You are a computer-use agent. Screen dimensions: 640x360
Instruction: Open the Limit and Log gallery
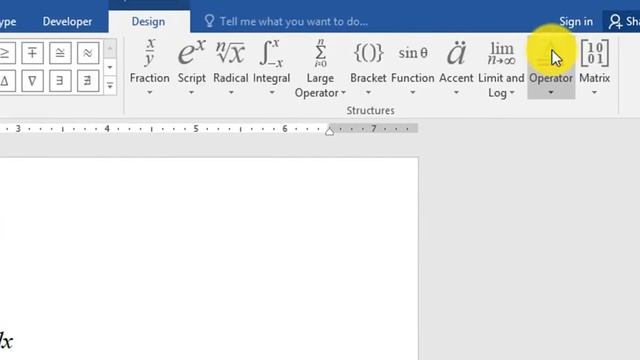(x=501, y=68)
